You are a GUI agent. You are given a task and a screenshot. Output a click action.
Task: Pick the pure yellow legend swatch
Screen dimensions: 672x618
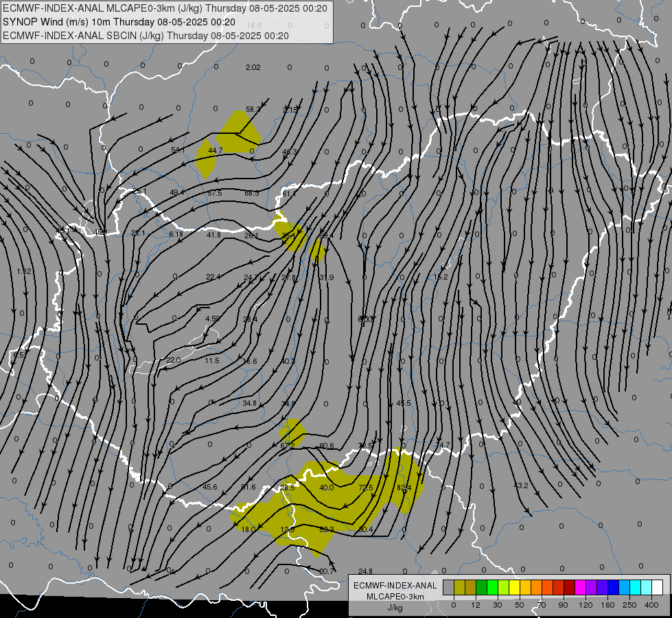point(514,587)
